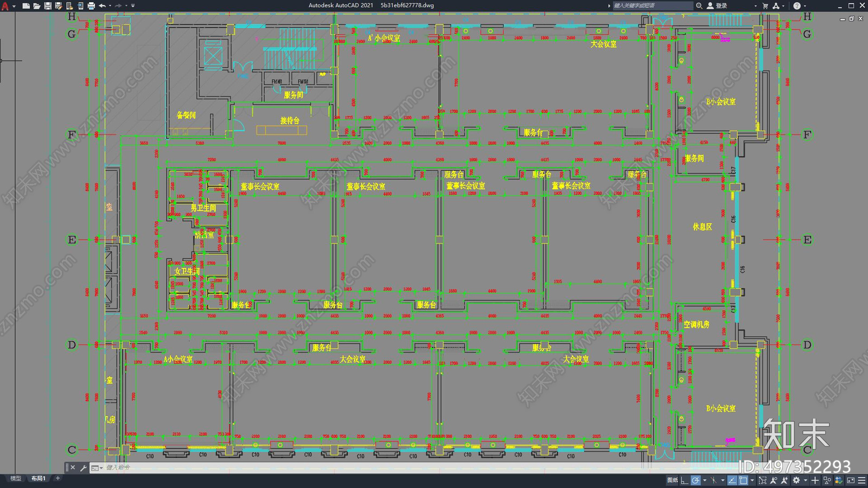Toggle ortho mode in status bar
The height and width of the screenshot is (488, 868).
click(x=685, y=480)
